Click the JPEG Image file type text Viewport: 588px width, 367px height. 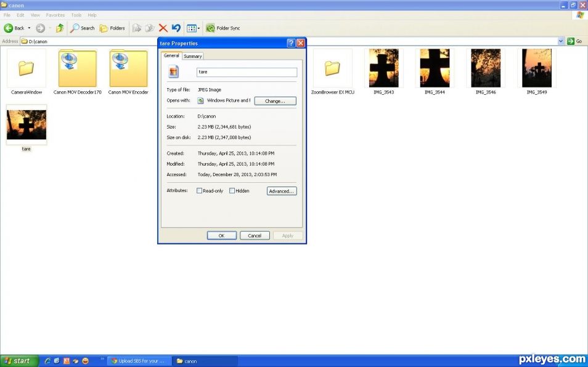pyautogui.click(x=209, y=90)
